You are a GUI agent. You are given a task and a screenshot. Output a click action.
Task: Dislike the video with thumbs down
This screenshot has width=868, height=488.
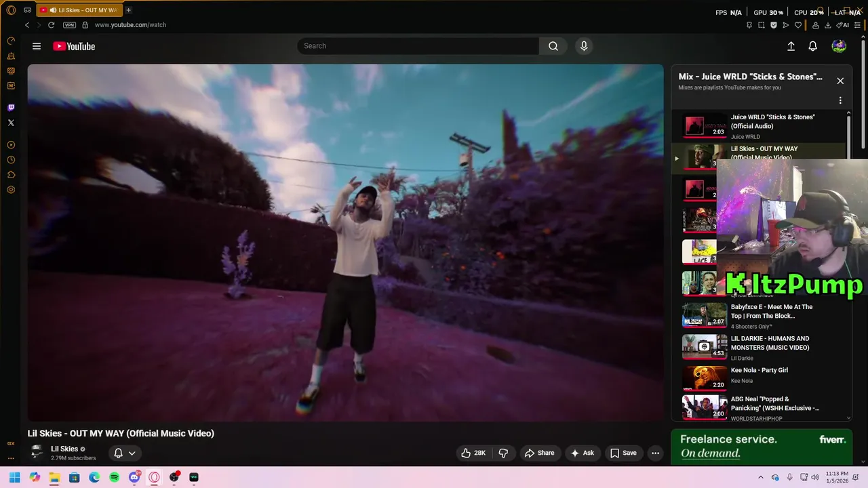[504, 453]
